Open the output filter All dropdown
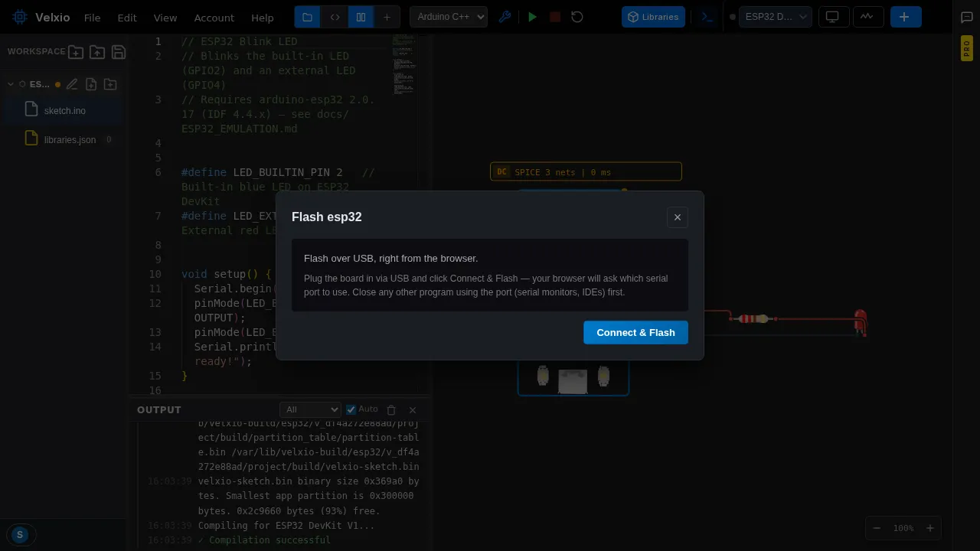980x551 pixels. (x=310, y=409)
